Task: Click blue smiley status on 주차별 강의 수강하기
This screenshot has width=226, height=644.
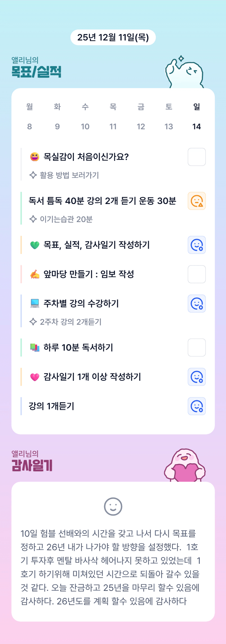Action: click(196, 304)
